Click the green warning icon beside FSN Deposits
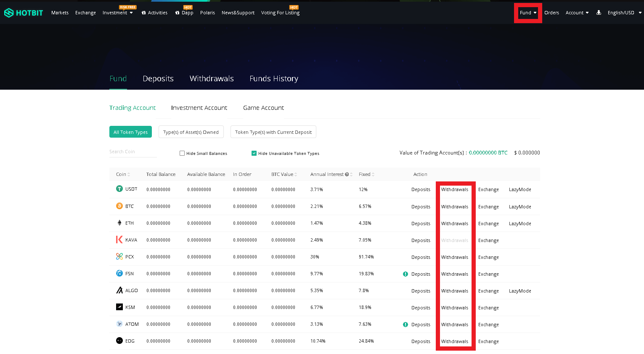The image size is (644, 354). [405, 274]
